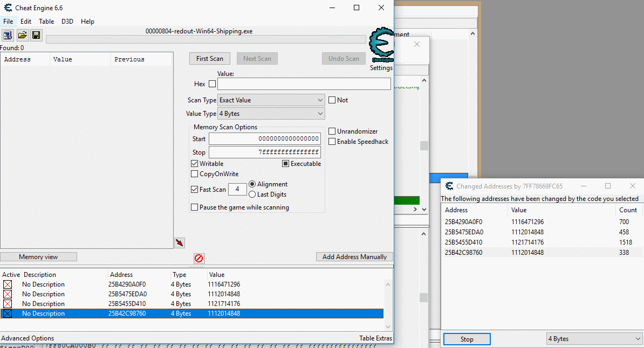Expand the Scan Type dropdown
The height and width of the screenshot is (348, 644).
tap(271, 100)
